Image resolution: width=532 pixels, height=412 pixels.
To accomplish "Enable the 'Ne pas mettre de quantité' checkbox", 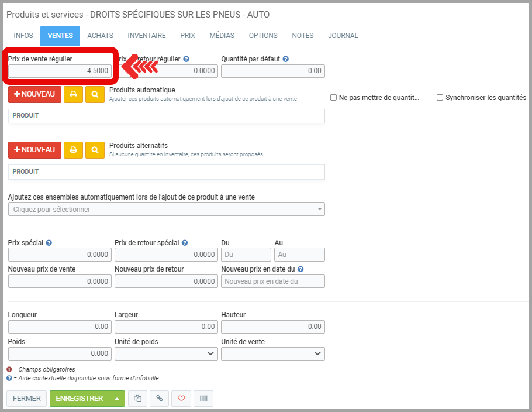I will click(x=333, y=98).
